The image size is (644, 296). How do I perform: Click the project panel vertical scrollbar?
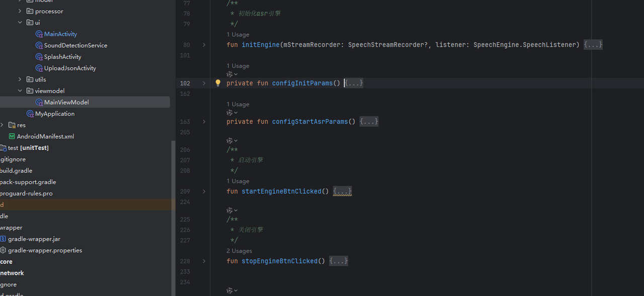(x=174, y=216)
